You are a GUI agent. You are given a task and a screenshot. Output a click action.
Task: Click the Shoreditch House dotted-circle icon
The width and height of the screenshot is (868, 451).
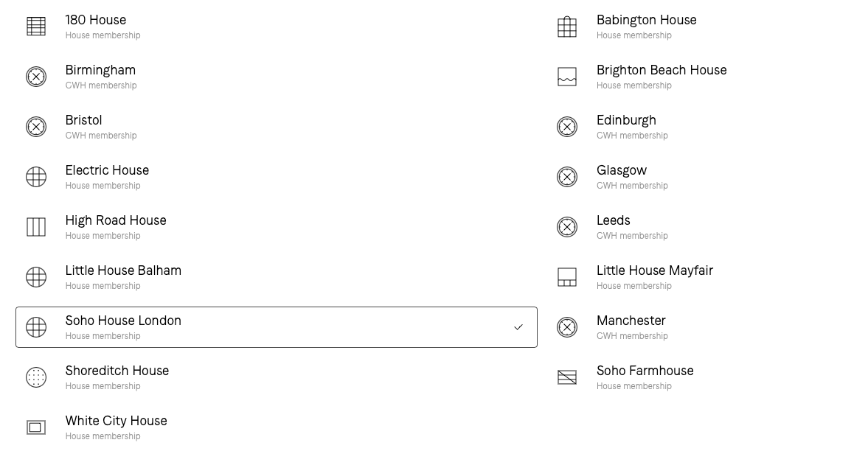coord(36,377)
